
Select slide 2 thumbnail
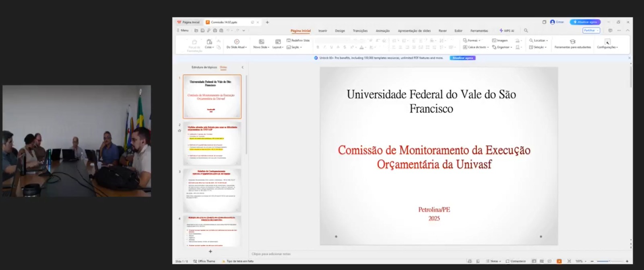(212, 143)
